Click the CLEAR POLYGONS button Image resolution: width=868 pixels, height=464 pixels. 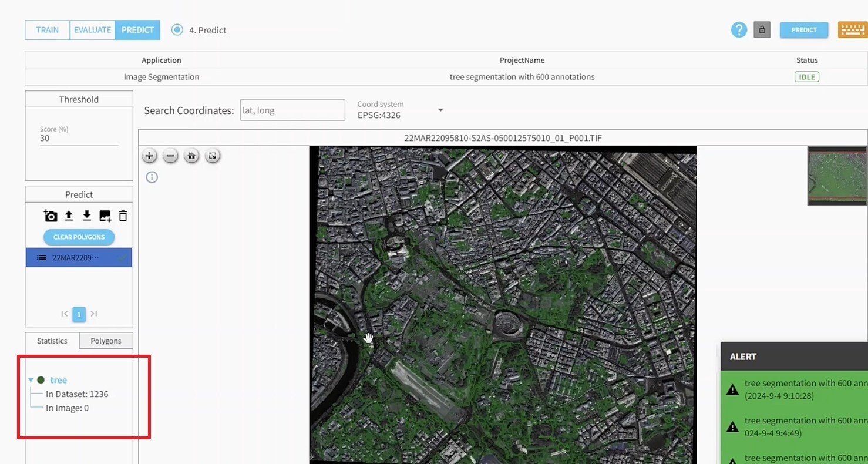pos(79,237)
